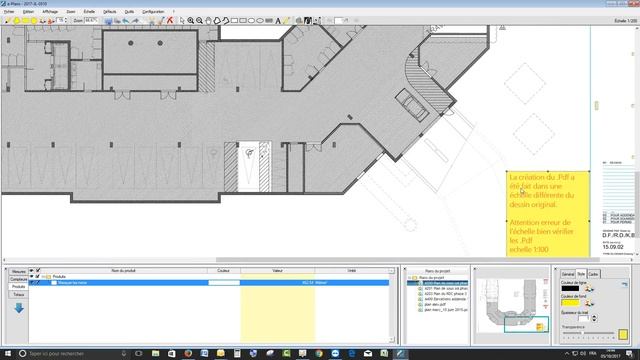Click the Épaisseur du trait value field
The image size is (640, 360).
tap(584, 318)
